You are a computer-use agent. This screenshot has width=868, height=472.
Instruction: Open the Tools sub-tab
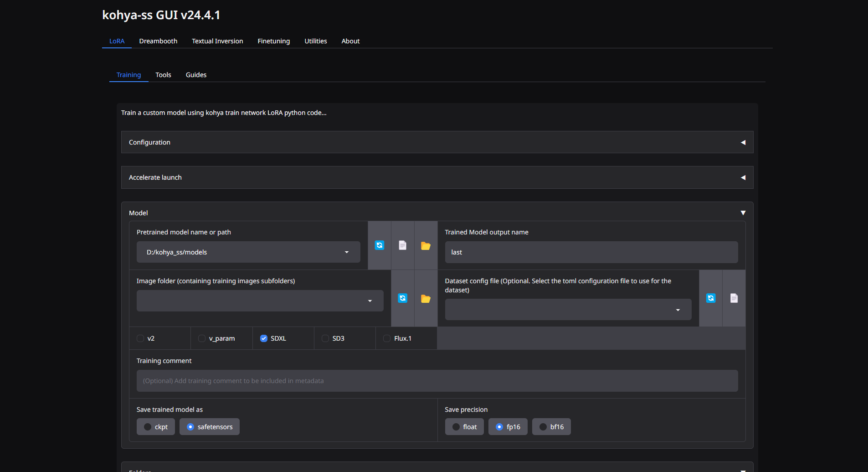pyautogui.click(x=163, y=75)
